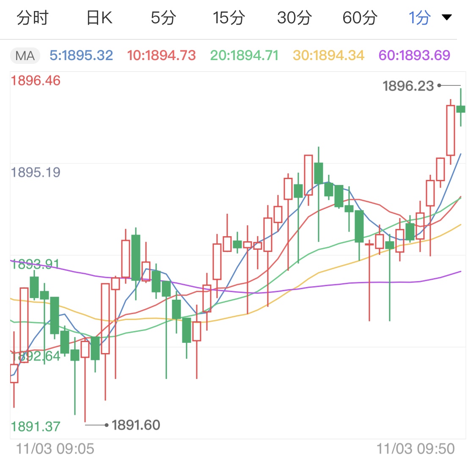Click the purple MA 60:1893.69 label
This screenshot has width=476, height=461.
pyautogui.click(x=414, y=55)
